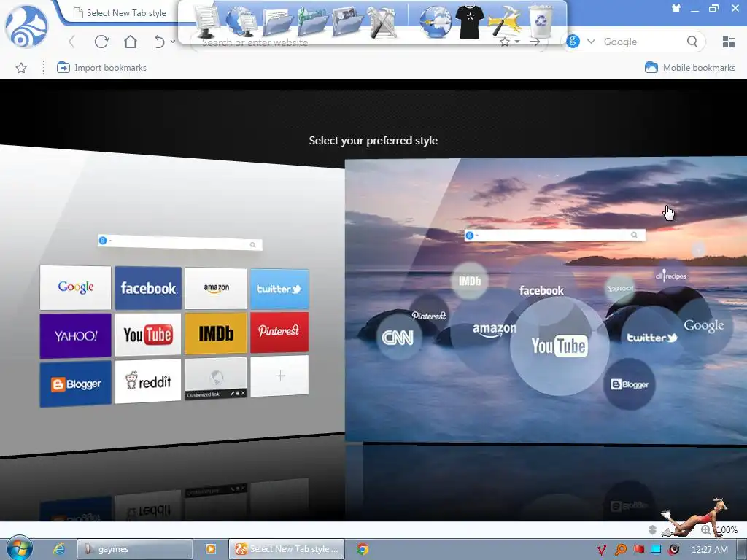Click the large YouTube bubble
747x560 pixels.
pyautogui.click(x=560, y=346)
